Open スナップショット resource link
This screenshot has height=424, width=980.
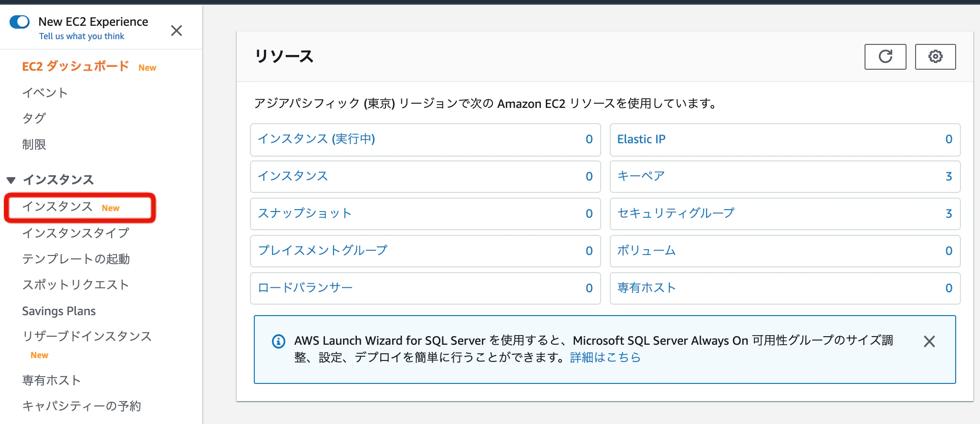click(x=305, y=213)
